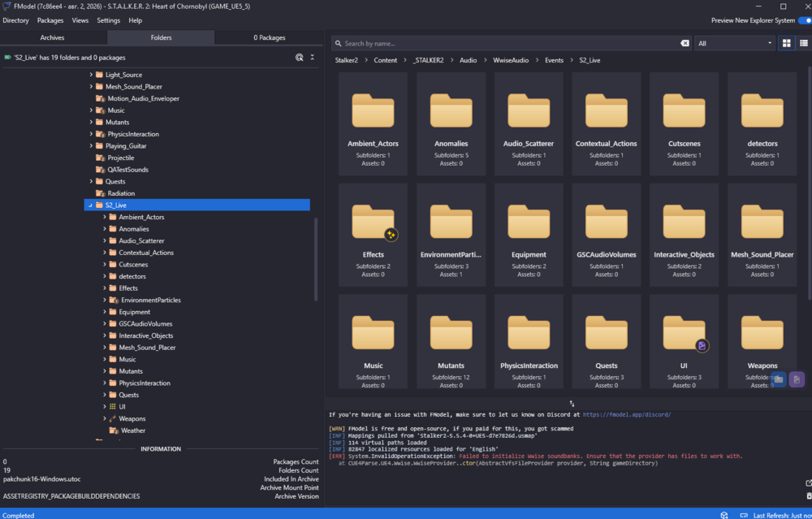Open the Mutants folder card

pos(451,342)
